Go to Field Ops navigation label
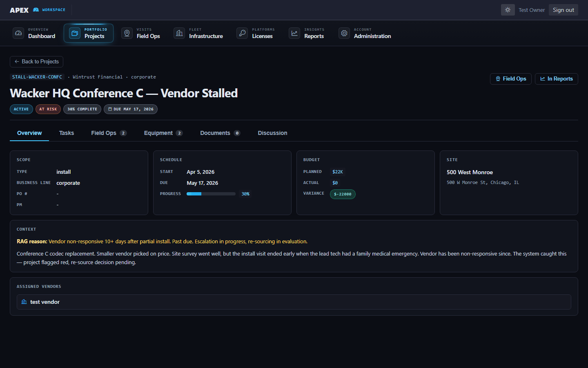 (x=148, y=36)
